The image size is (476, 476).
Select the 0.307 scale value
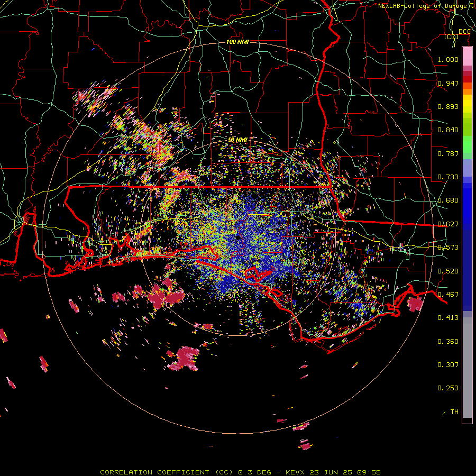[x=448, y=365]
